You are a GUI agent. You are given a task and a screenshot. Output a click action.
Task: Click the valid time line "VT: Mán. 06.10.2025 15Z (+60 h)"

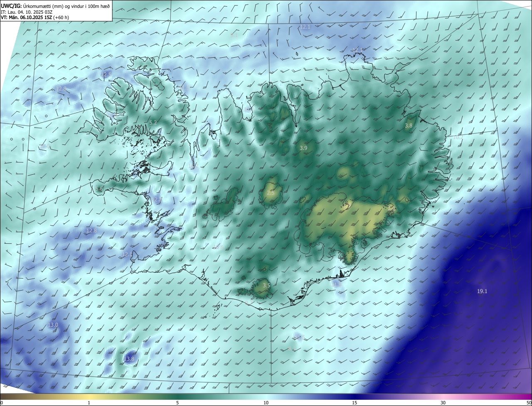pos(35,17)
